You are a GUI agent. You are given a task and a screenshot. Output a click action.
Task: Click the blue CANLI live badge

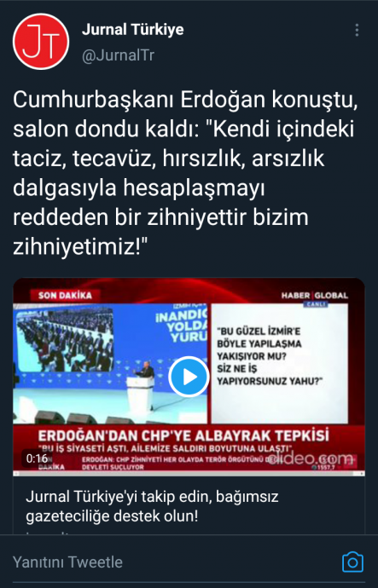click(x=315, y=304)
